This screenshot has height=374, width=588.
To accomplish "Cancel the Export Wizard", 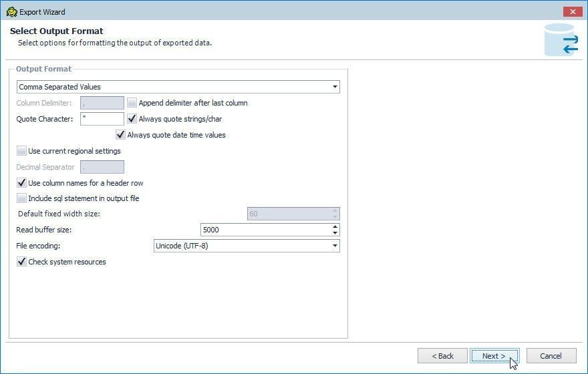I will [x=551, y=356].
